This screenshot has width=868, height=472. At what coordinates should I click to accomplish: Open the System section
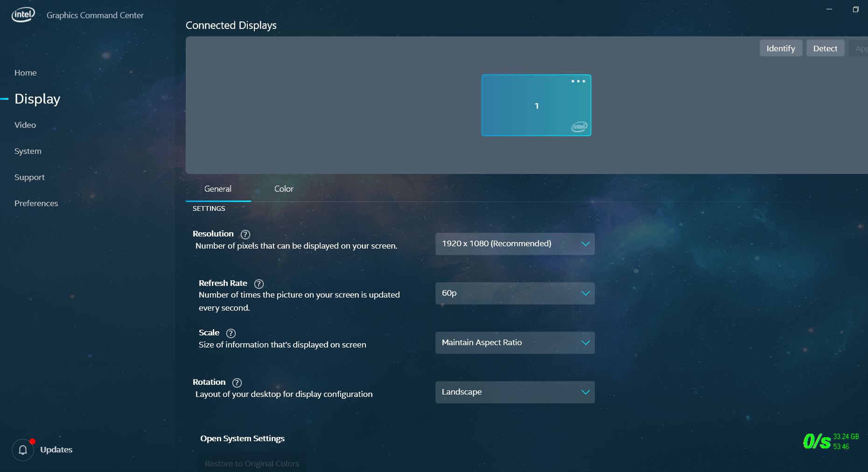(x=28, y=151)
